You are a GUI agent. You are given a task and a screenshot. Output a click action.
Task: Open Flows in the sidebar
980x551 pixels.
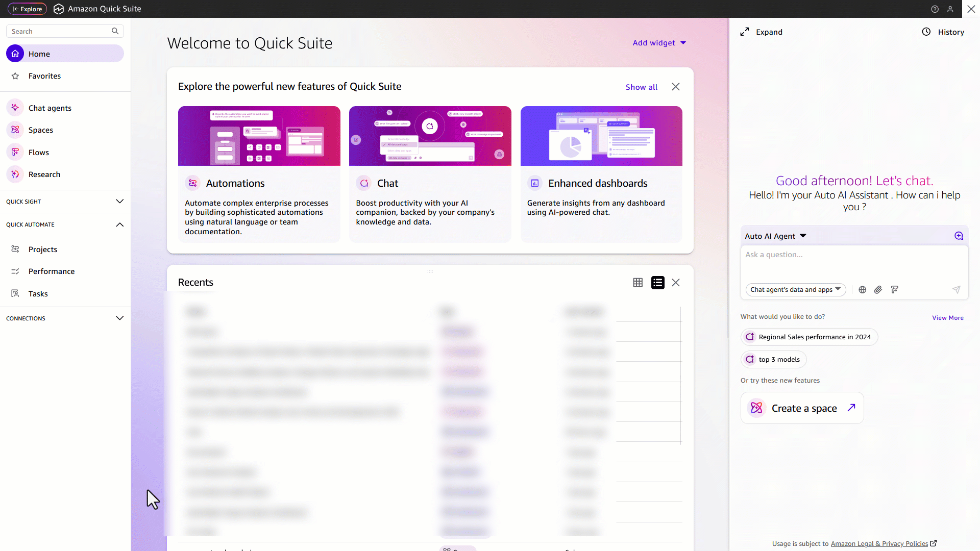pyautogui.click(x=39, y=152)
